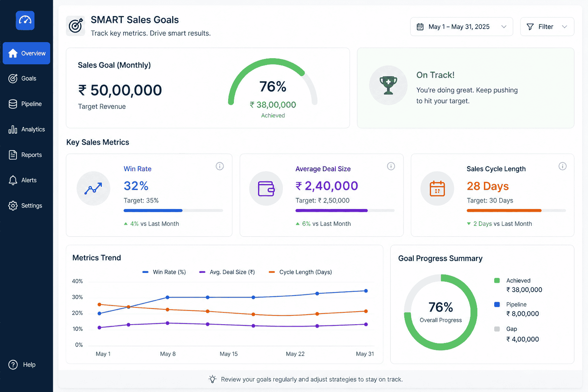Click the ₹ 50,00,000 target revenue value
588x392 pixels.
(120, 90)
